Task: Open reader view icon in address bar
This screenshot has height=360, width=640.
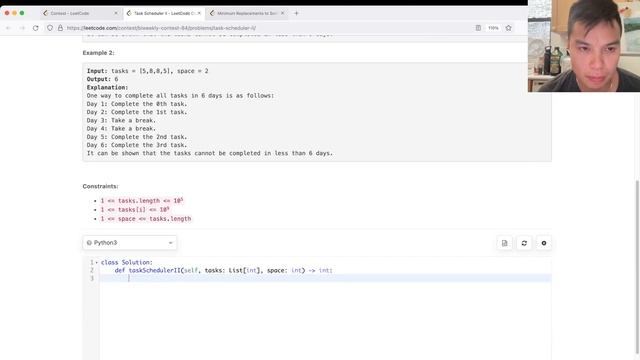Action: [478, 28]
